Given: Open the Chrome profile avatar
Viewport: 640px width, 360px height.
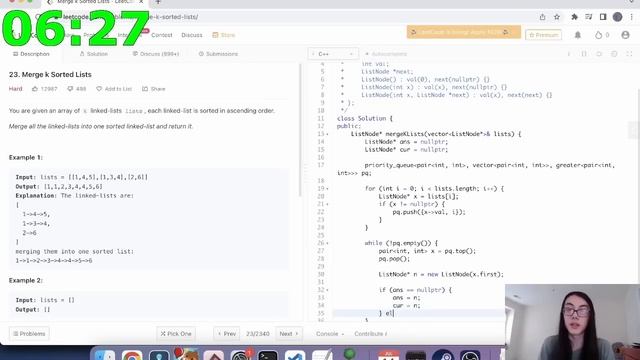Looking at the screenshot, I should pyautogui.click(x=618, y=17).
